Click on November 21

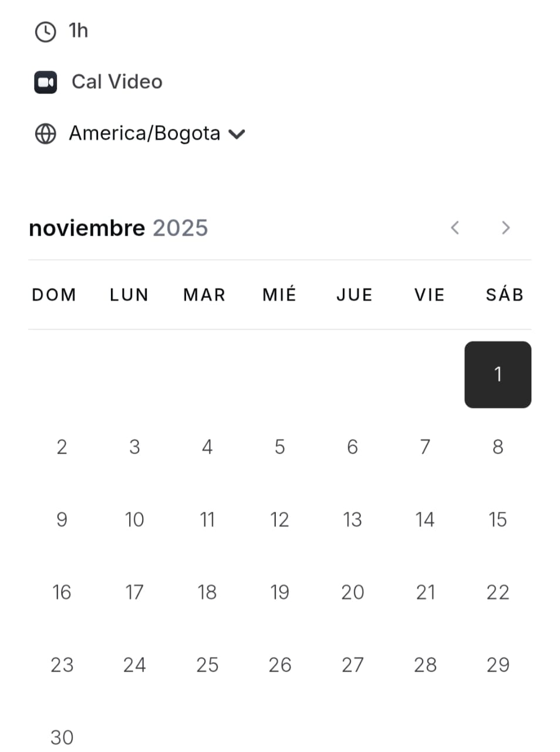point(425,592)
